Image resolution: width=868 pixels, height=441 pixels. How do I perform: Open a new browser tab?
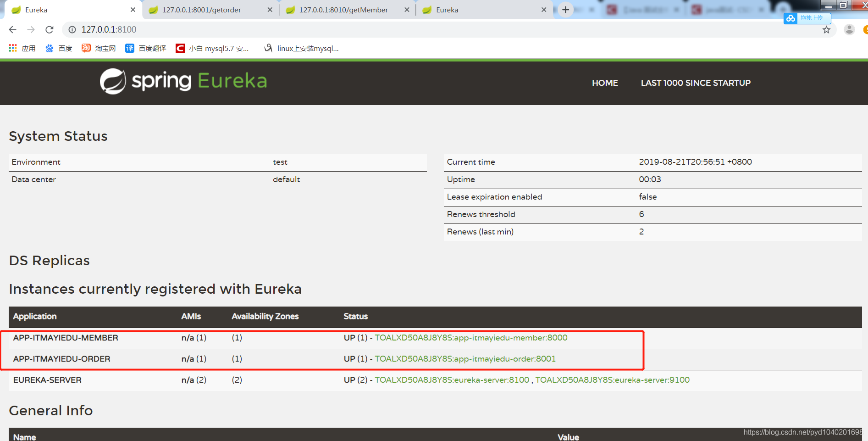566,10
